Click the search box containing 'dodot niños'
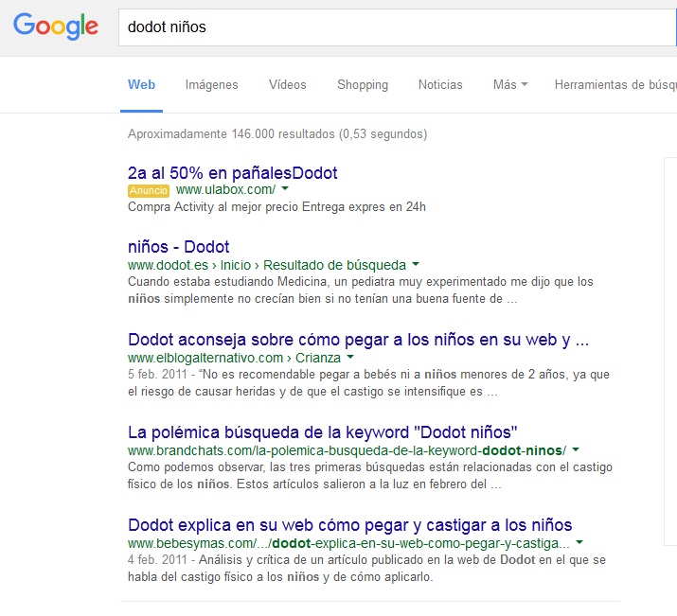 pyautogui.click(x=398, y=27)
